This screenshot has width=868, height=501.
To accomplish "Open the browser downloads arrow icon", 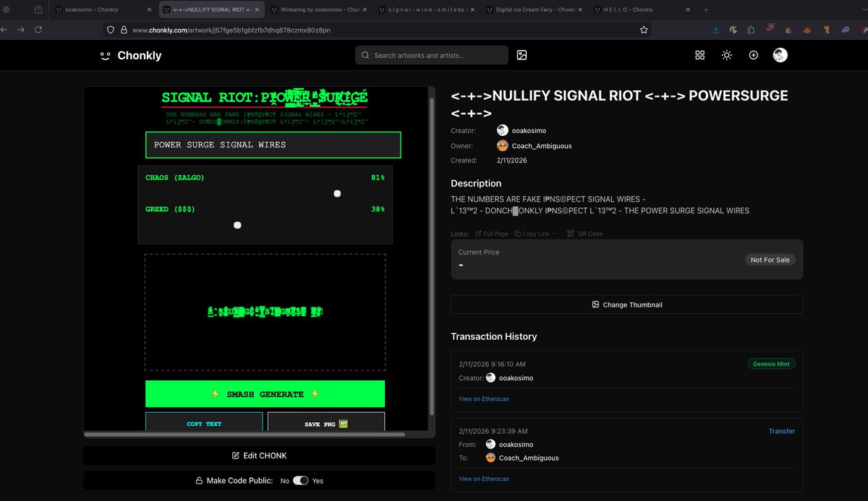I will tap(715, 30).
